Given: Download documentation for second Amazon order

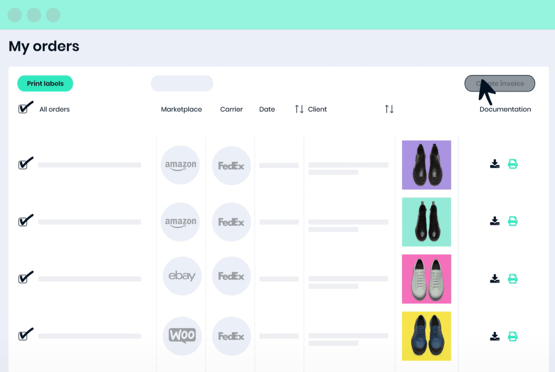Looking at the screenshot, I should coord(494,221).
